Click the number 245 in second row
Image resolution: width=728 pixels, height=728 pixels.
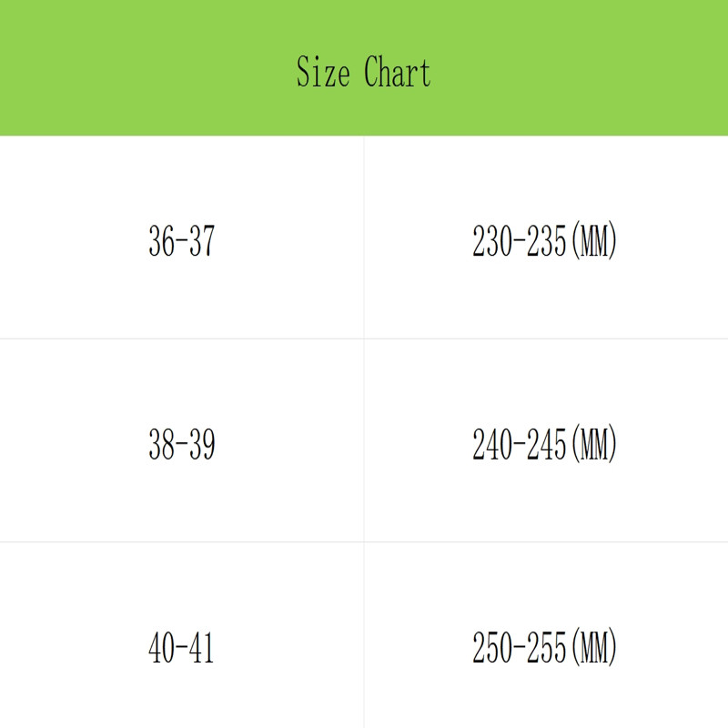(x=547, y=445)
